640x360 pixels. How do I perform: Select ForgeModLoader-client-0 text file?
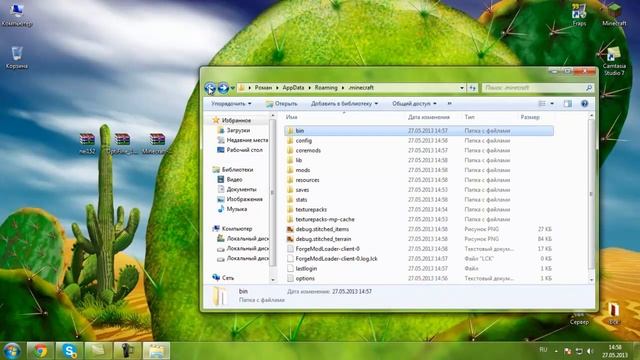point(419,249)
